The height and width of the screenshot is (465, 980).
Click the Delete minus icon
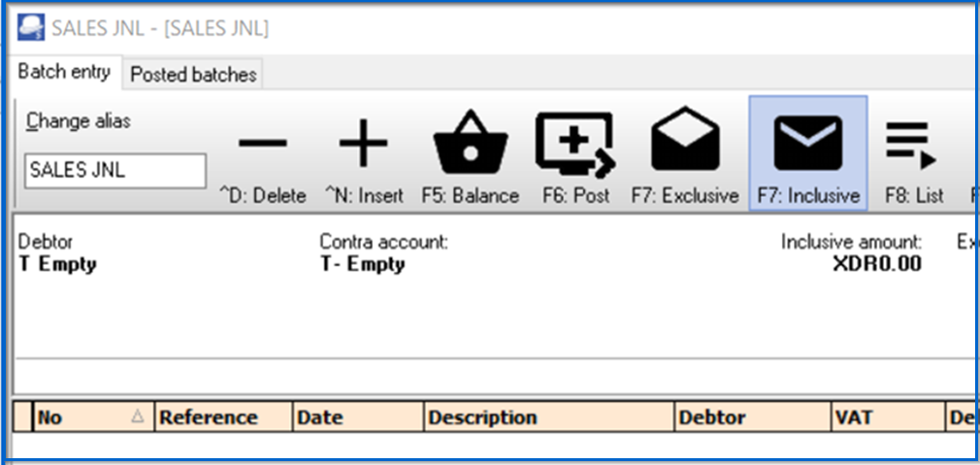pyautogui.click(x=262, y=146)
